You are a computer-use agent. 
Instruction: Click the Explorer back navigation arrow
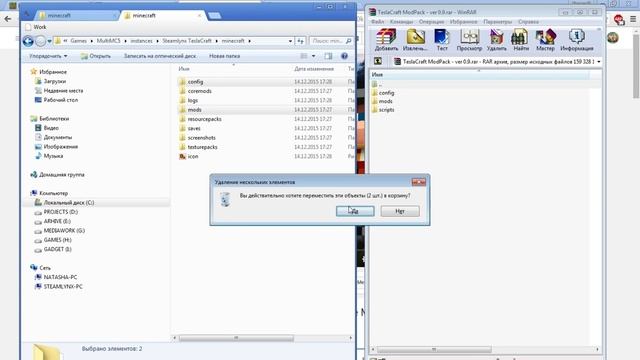pos(28,41)
